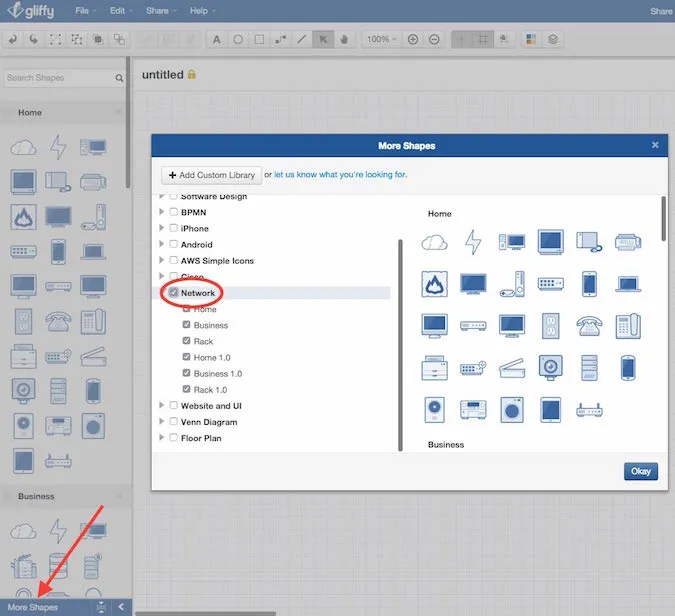The height and width of the screenshot is (616, 675).
Task: Uncheck the Network library checkbox
Action: click(173, 292)
